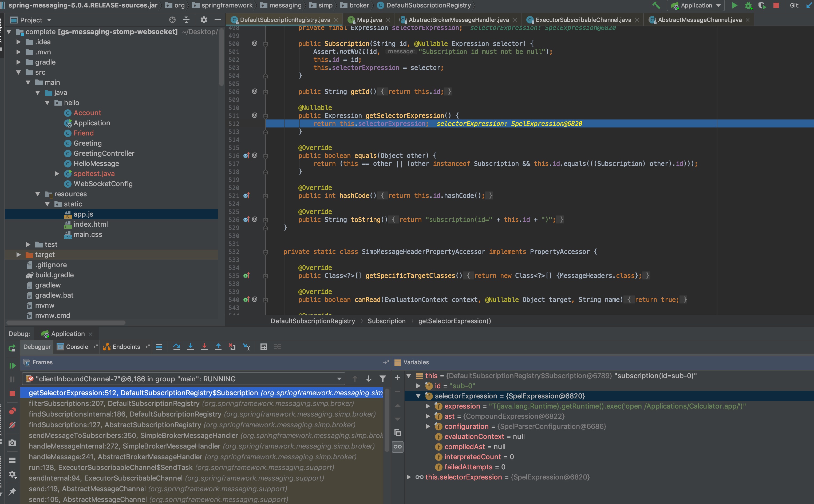Filter frames using funnel icon
This screenshot has width=814, height=504.
point(383,378)
